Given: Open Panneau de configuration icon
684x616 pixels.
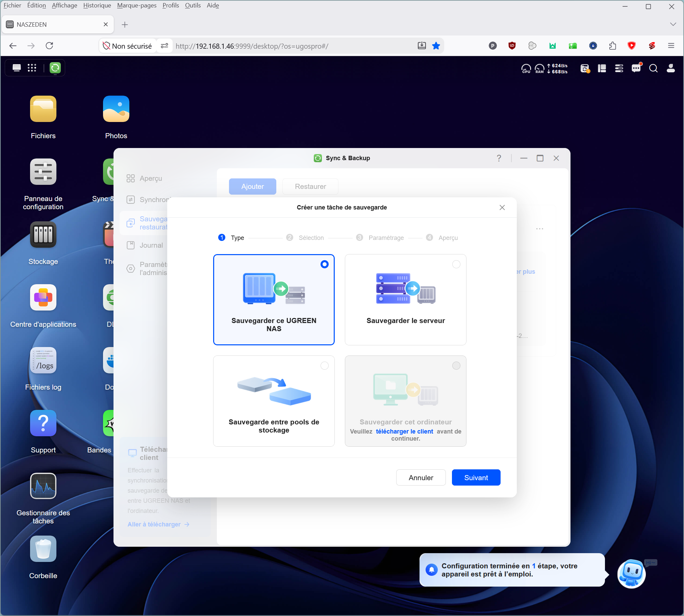Looking at the screenshot, I should [43, 172].
